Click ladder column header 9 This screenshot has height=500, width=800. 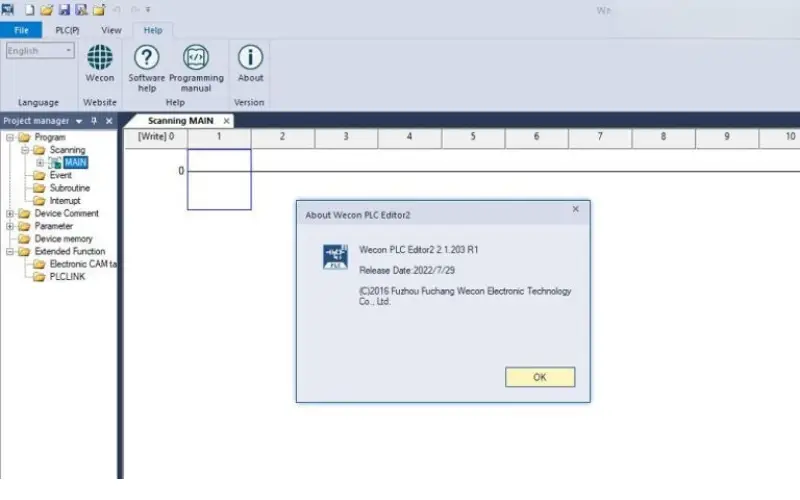pos(727,138)
